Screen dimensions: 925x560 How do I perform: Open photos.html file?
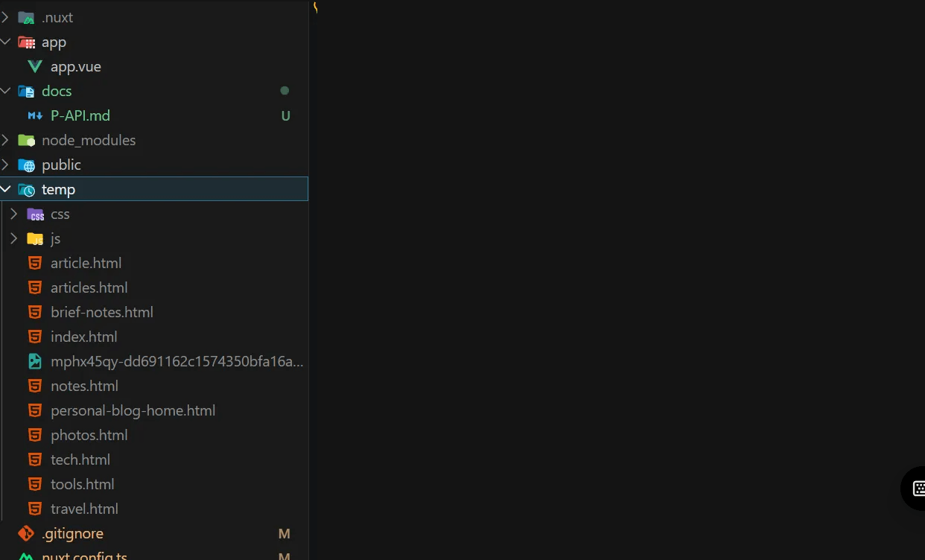[89, 435]
